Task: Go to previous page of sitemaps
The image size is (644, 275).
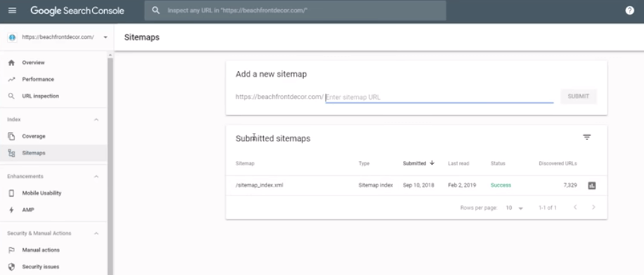Action: click(575, 207)
